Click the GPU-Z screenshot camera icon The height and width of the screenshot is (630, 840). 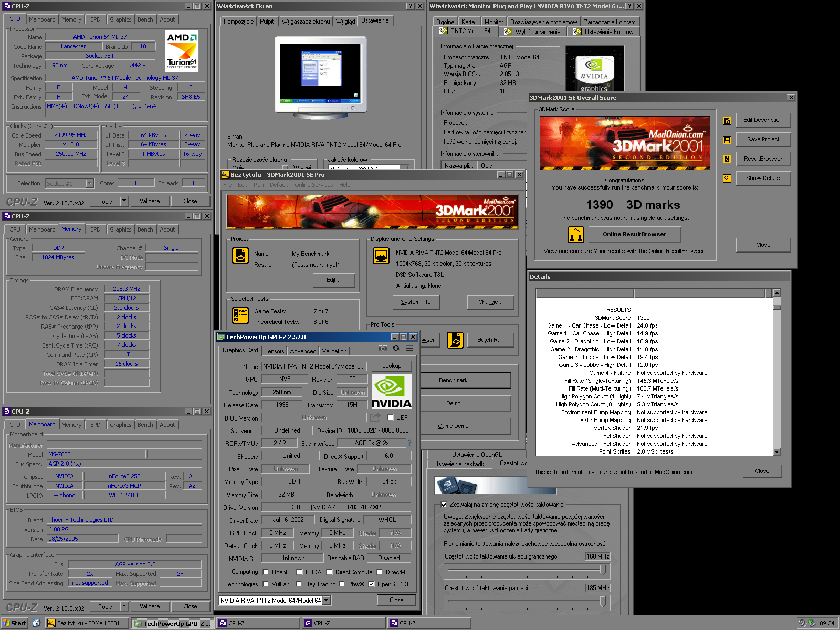click(x=383, y=349)
